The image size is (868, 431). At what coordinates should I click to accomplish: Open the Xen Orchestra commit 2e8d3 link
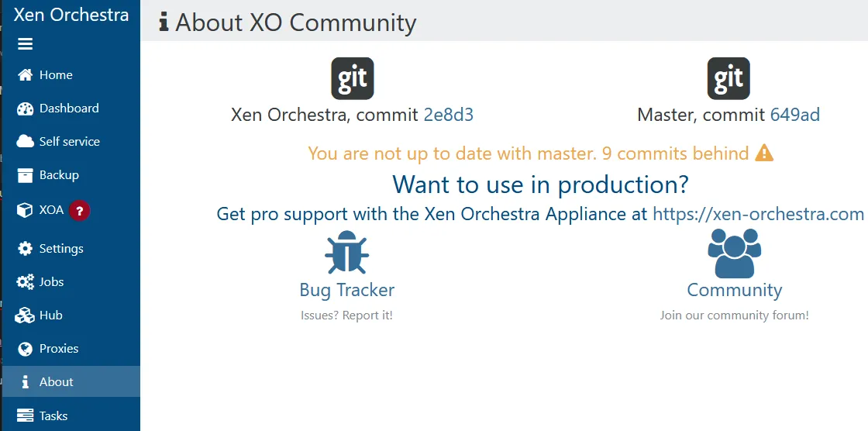[448, 116]
